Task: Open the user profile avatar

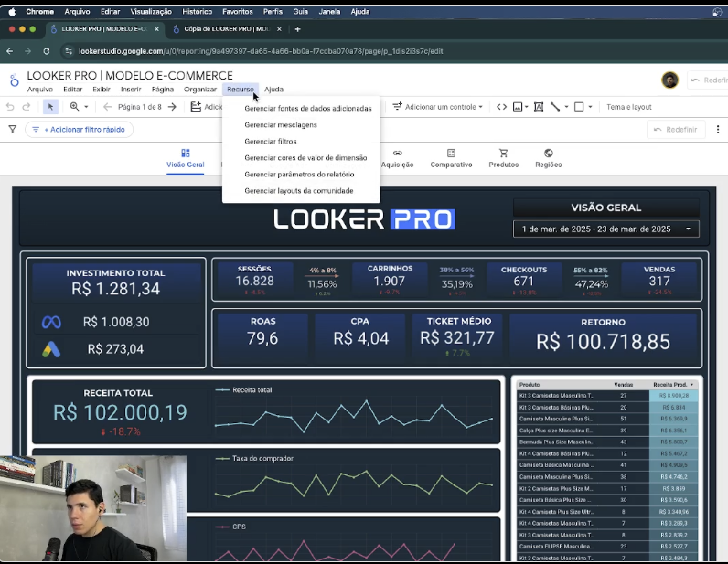Action: 669,80
